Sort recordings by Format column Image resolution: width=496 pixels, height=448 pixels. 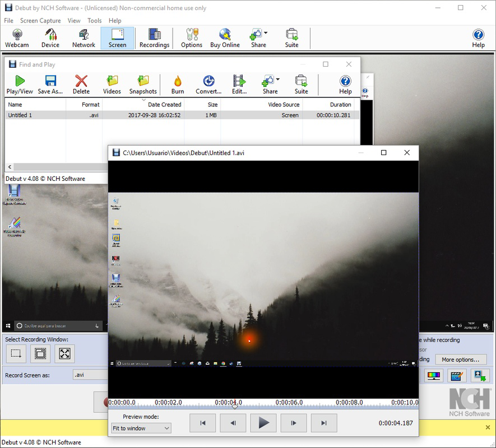point(84,105)
